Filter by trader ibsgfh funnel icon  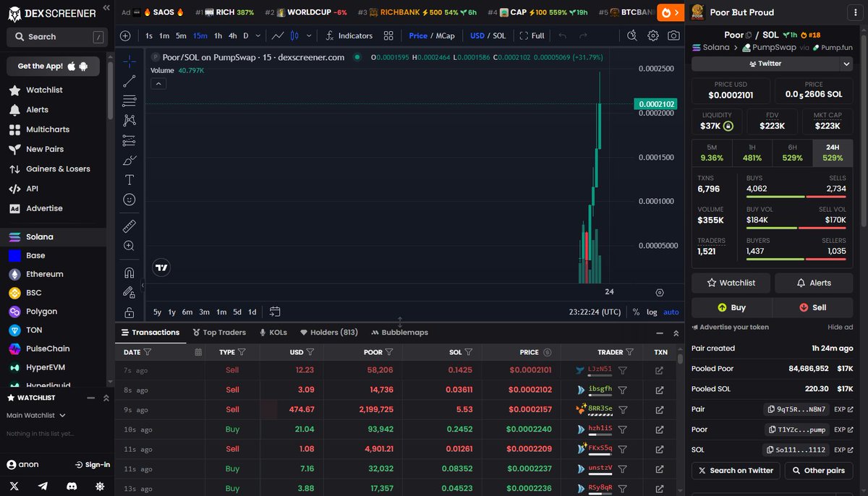[622, 390]
